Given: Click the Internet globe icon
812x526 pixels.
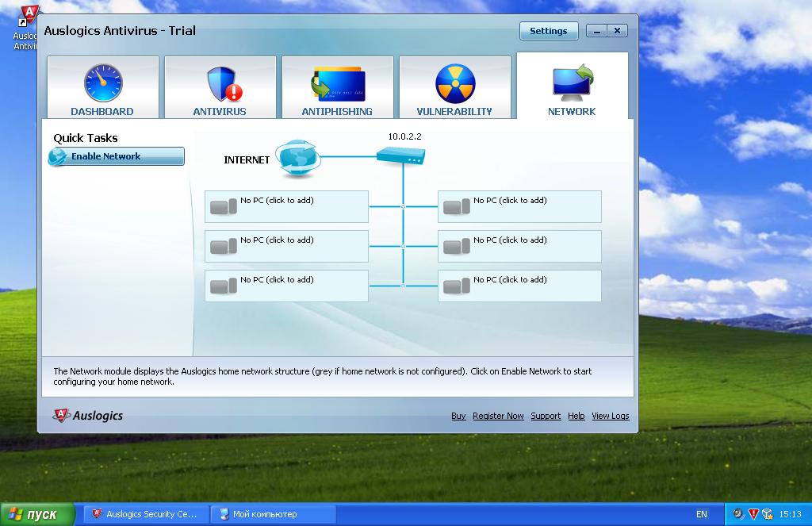Looking at the screenshot, I should click(297, 158).
